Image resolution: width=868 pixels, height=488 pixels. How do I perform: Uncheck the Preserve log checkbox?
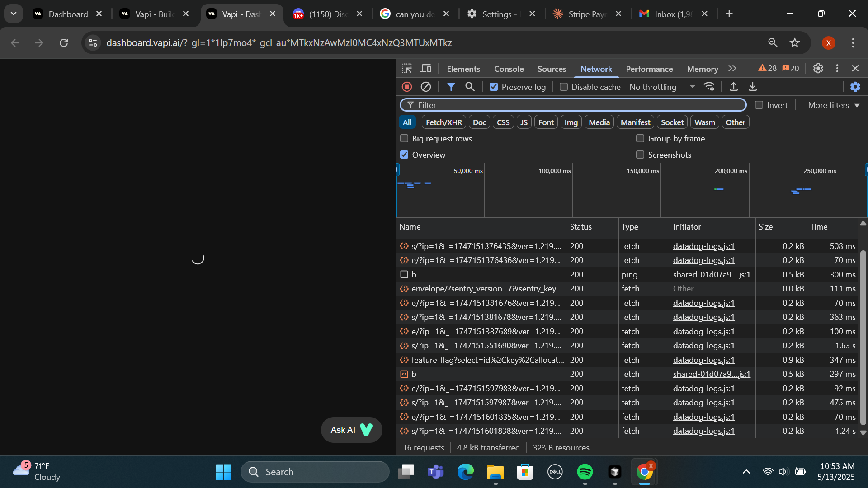click(x=494, y=87)
